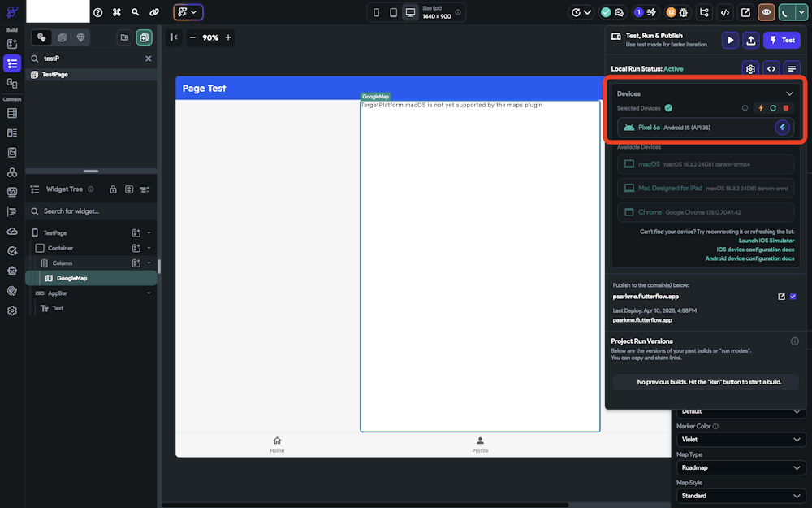Open the Map Style Standard dropdown
The image size is (812, 508).
coord(741,496)
